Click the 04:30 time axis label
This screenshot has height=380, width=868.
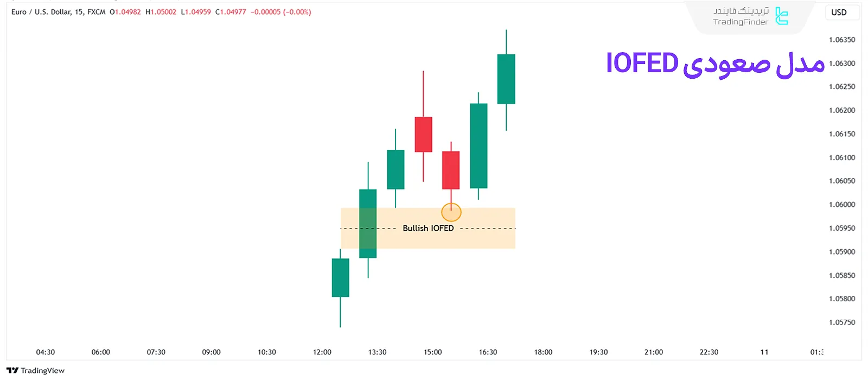46,352
